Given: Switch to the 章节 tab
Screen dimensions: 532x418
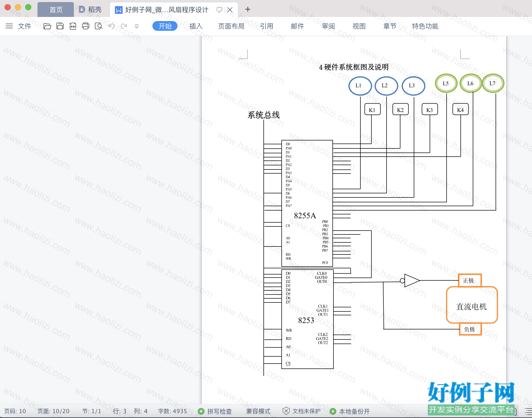Looking at the screenshot, I should pyautogui.click(x=390, y=26).
